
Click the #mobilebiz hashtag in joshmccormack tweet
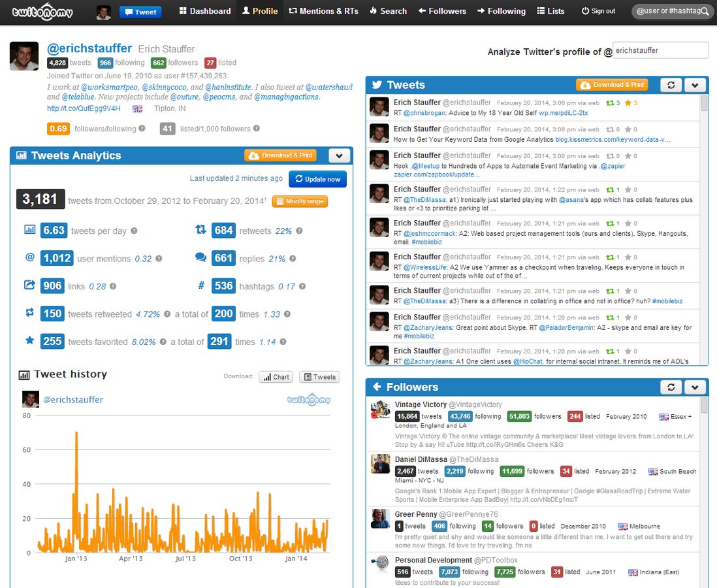[426, 242]
